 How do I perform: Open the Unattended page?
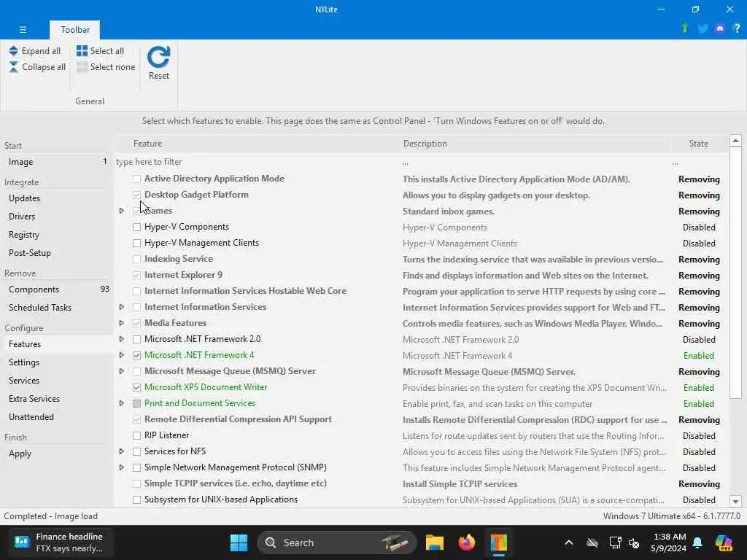(56, 417)
